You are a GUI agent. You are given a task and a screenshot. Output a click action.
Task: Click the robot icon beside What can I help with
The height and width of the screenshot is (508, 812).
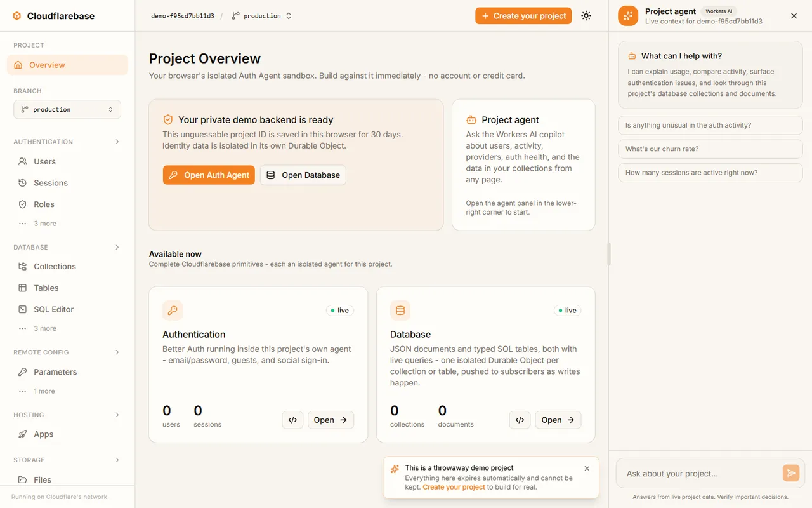632,56
